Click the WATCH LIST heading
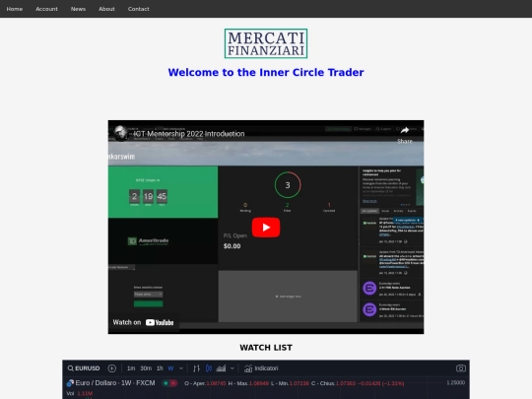This screenshot has width=532, height=399. pyautogui.click(x=266, y=348)
